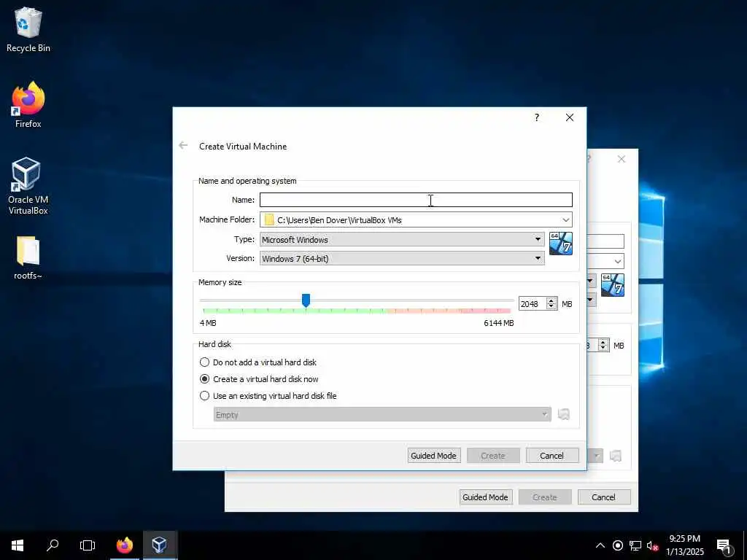The width and height of the screenshot is (747, 560).
Task: Show hidden tray icons chevron
Action: pos(600,545)
